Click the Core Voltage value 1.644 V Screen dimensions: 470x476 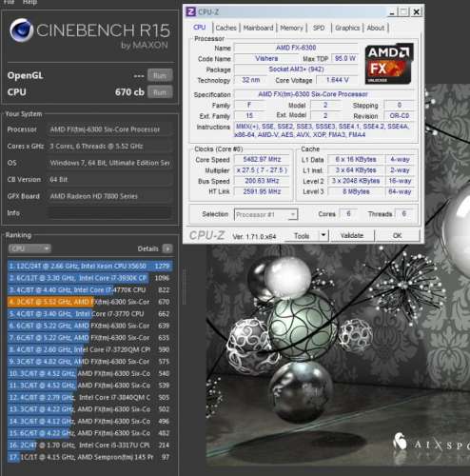pos(337,80)
